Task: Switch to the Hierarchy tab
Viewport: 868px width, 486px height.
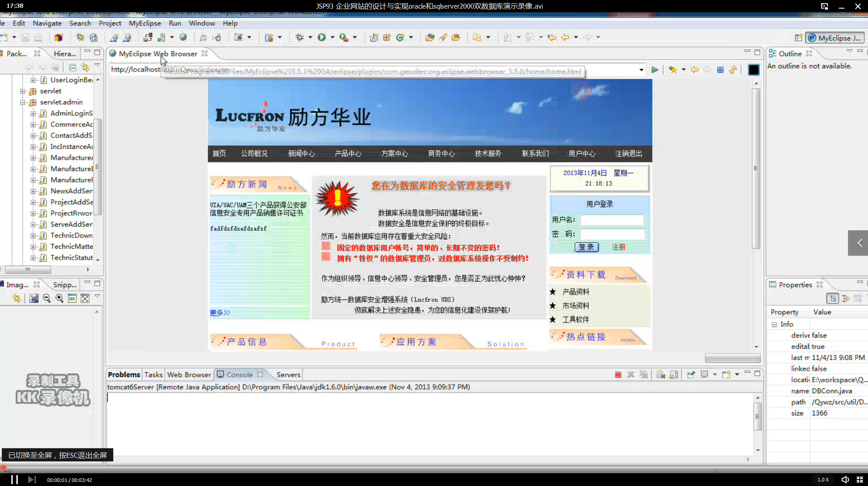Action: (65, 54)
